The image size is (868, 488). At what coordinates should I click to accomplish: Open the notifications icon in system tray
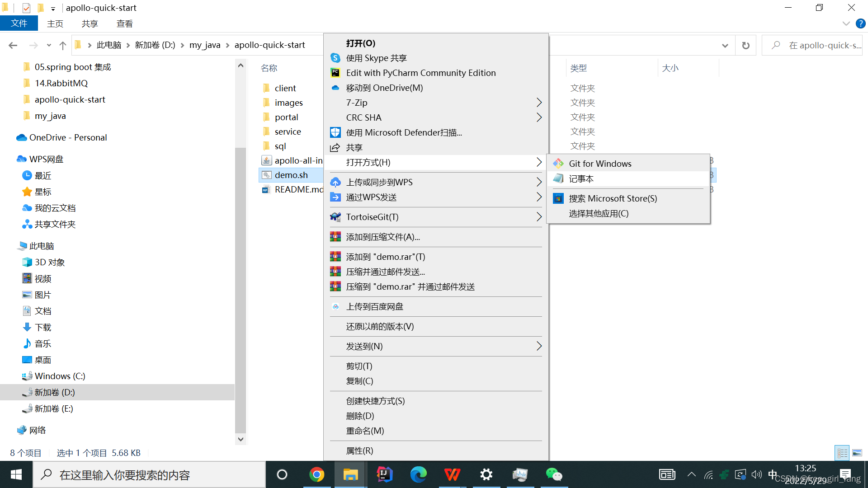point(846,474)
